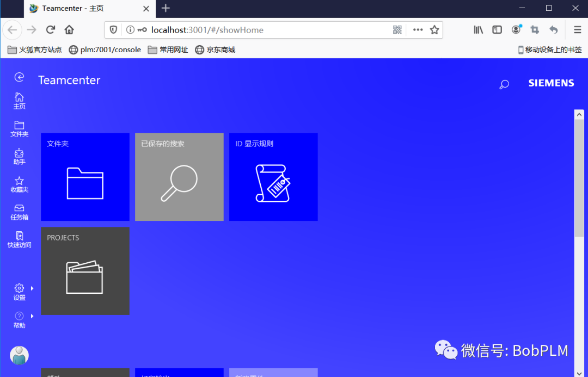588x377 pixels.
Task: Click the Teamcenter search magnifier icon
Action: click(x=504, y=84)
